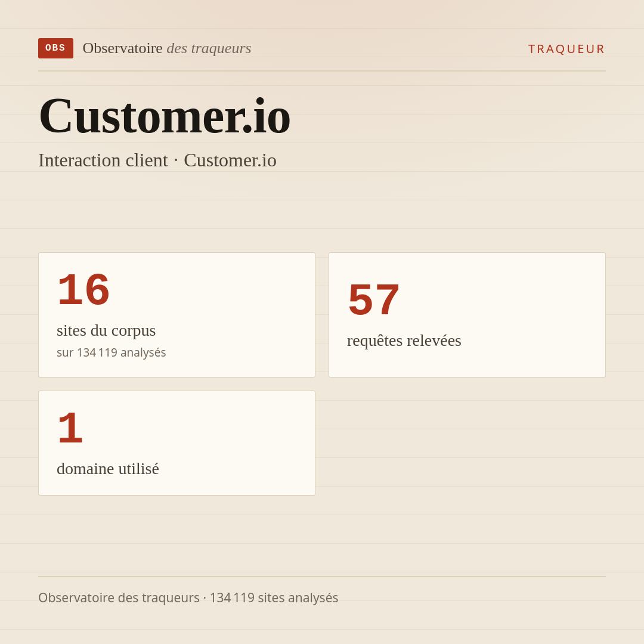644x644 pixels.
Task: Click the red OBS logo badge
Action: click(x=56, y=48)
